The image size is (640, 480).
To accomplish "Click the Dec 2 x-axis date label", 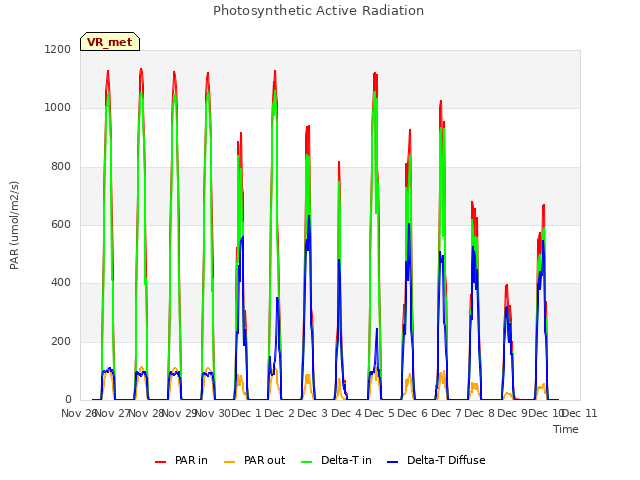I will [x=280, y=413].
